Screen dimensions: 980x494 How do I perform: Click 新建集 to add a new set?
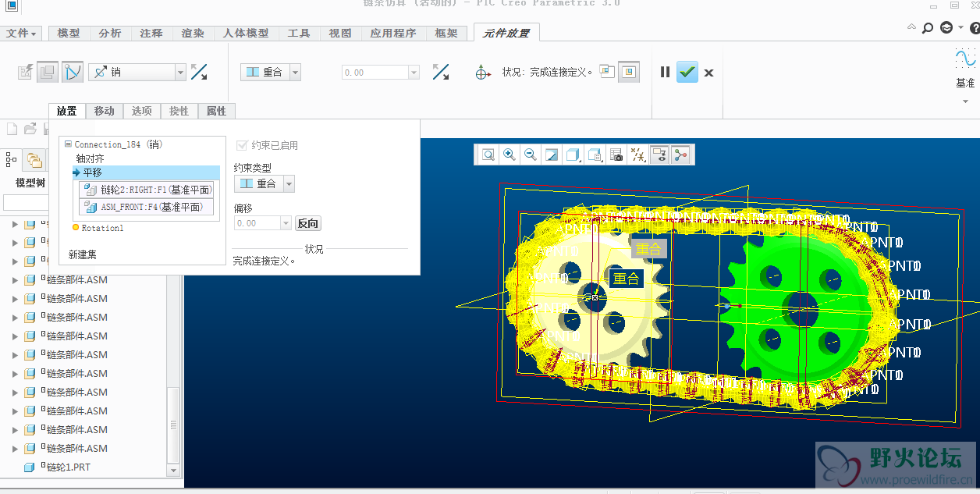coord(83,254)
